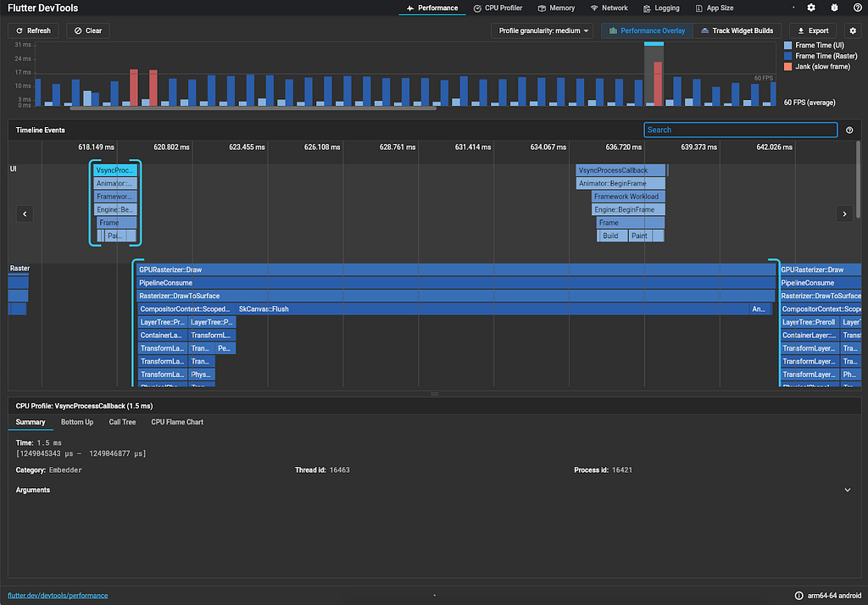Enable Track Widget Builds

[x=737, y=31]
